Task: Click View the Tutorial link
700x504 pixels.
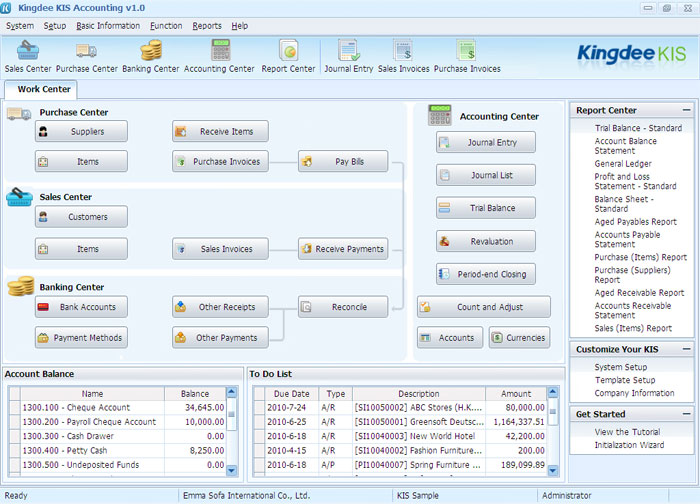Action: click(627, 432)
